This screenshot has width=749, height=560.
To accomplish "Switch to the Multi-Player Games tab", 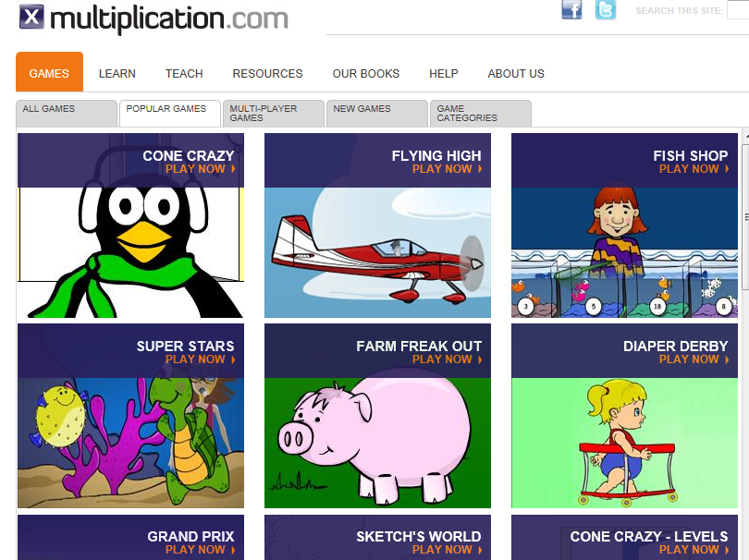I will click(273, 113).
